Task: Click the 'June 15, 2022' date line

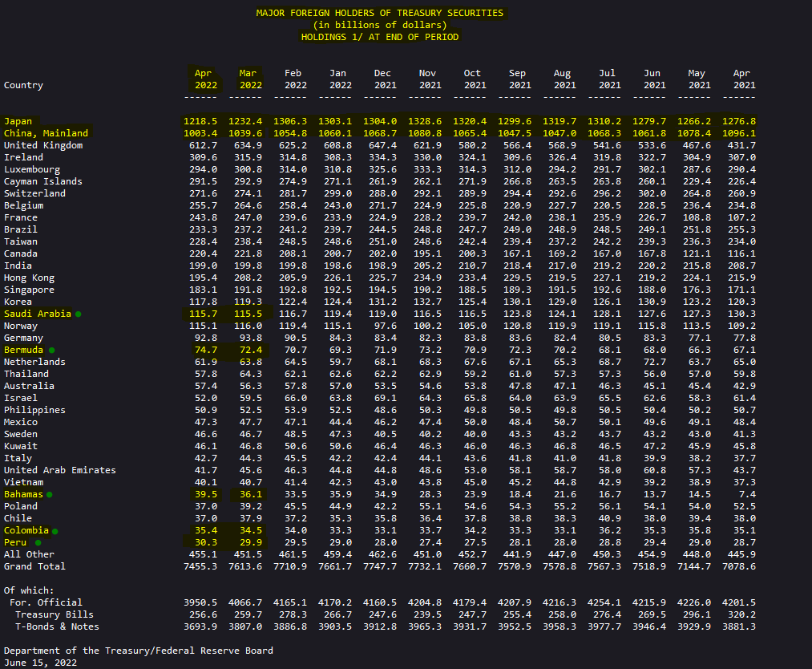Action: point(40,663)
